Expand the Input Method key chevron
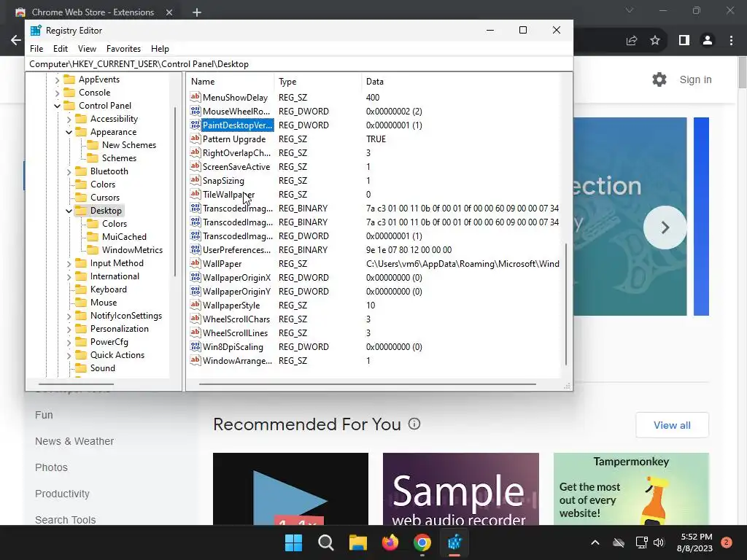 [x=69, y=263]
